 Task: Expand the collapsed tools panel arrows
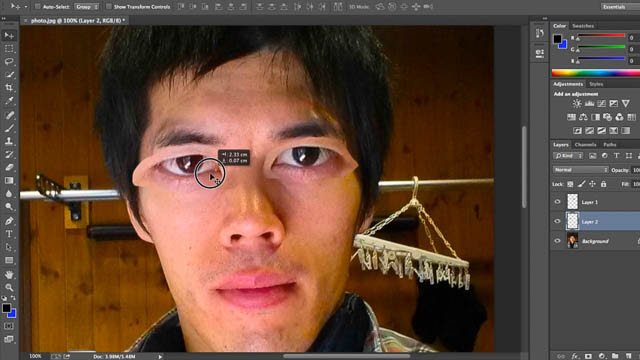pyautogui.click(x=4, y=18)
